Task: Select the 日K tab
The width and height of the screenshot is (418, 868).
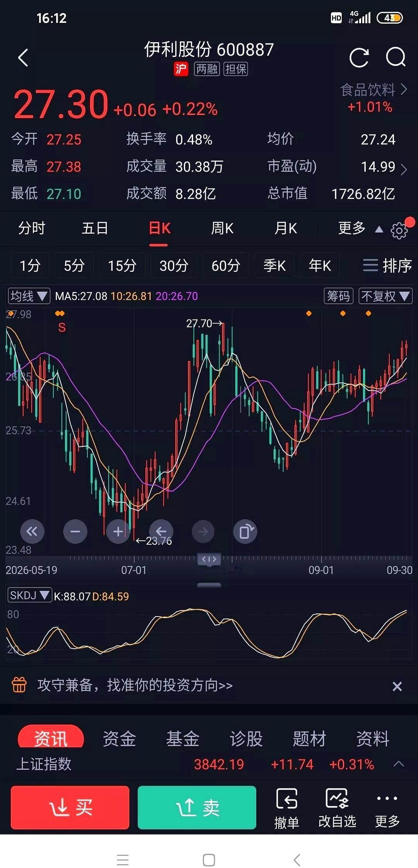Action: 159,228
